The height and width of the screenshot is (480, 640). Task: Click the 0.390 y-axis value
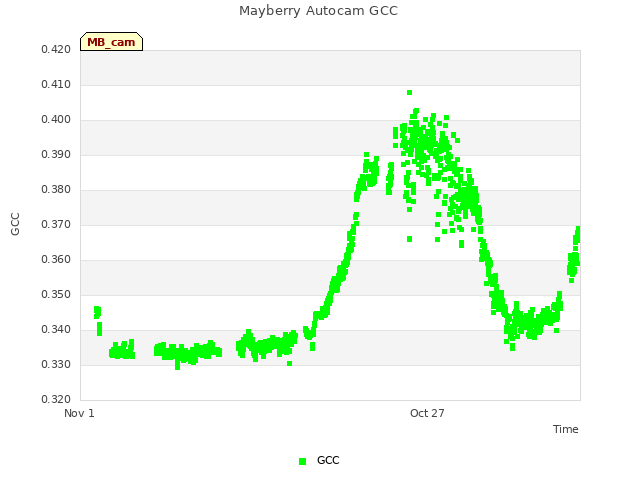56,155
